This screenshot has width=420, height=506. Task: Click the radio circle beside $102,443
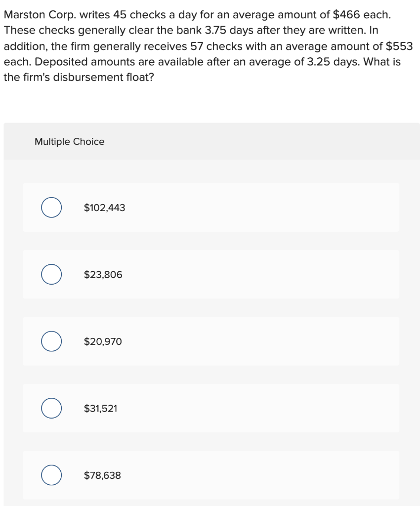[x=51, y=208]
